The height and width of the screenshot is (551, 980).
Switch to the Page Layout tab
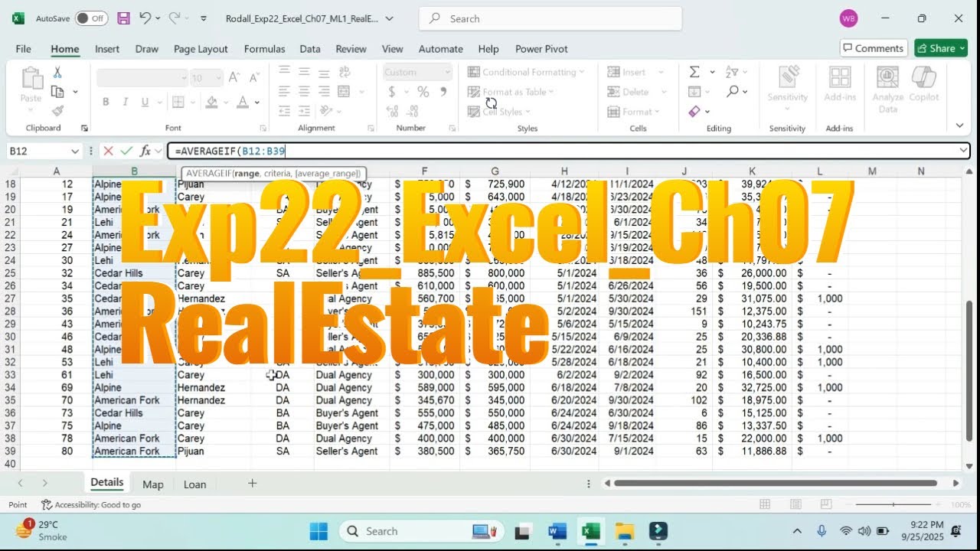[201, 48]
